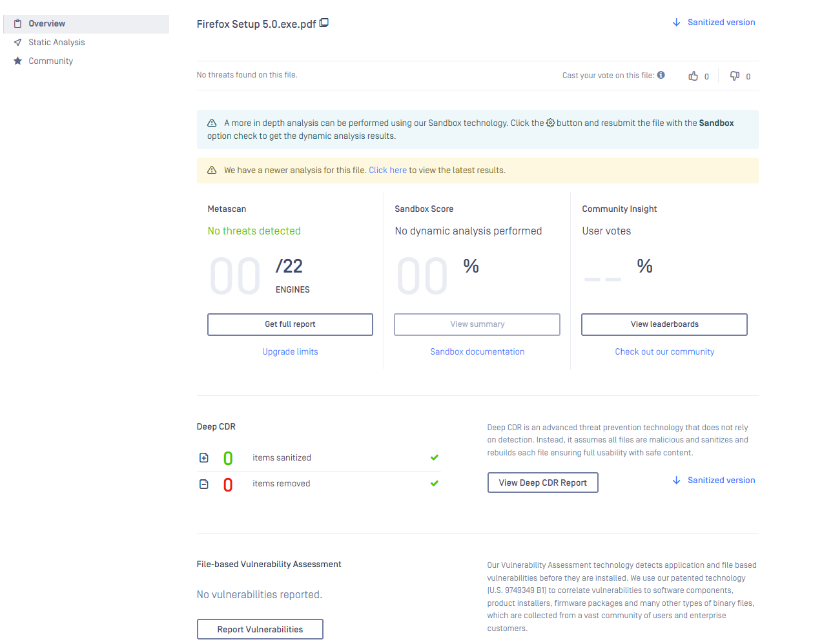Click the items removed file icon
Image resolution: width=822 pixels, height=644 pixels.
[204, 484]
